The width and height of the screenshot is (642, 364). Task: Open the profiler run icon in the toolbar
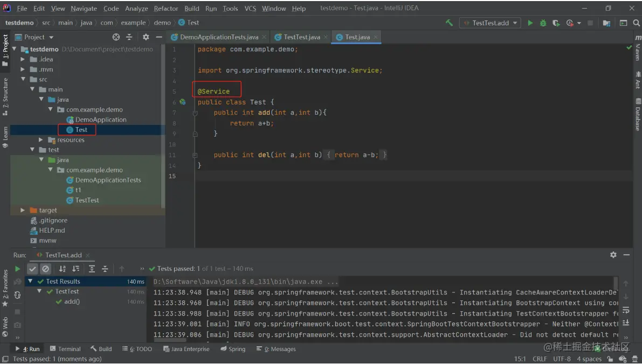570,23
